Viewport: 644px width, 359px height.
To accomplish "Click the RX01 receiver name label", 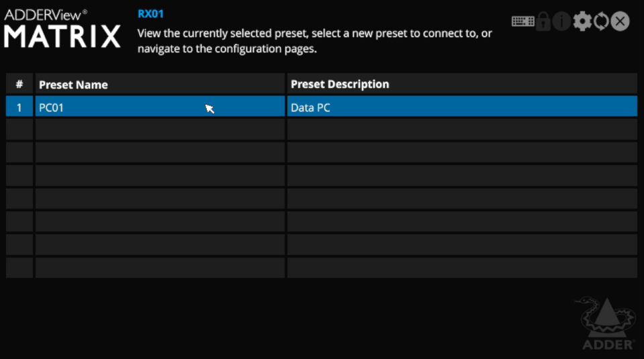I will click(x=150, y=14).
